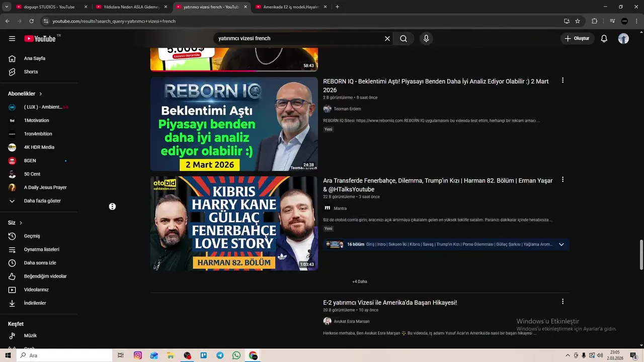Image resolution: width=644 pixels, height=362 pixels.
Task: Open the notifications bell
Action: point(604,39)
